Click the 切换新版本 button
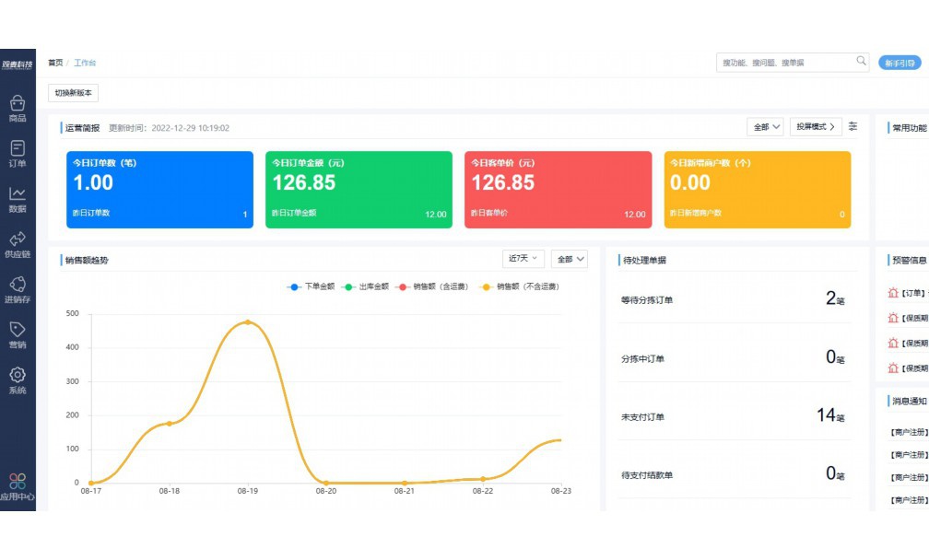This screenshot has width=929, height=560. pos(73,93)
